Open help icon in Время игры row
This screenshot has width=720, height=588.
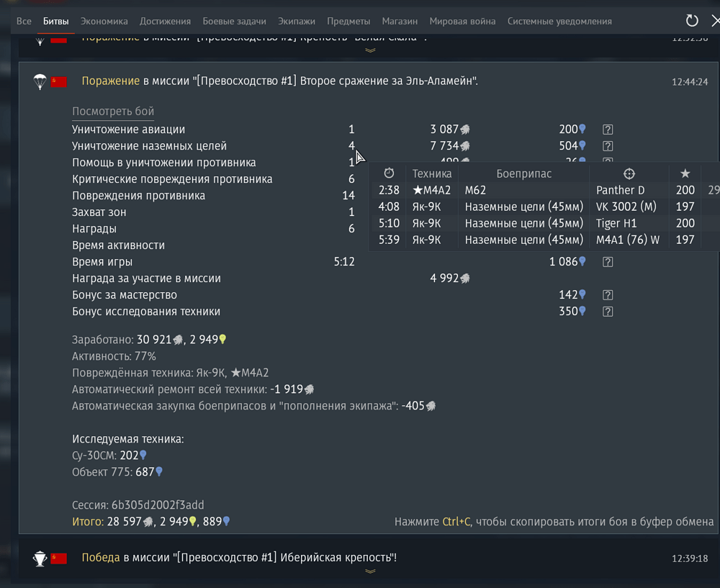coord(608,262)
